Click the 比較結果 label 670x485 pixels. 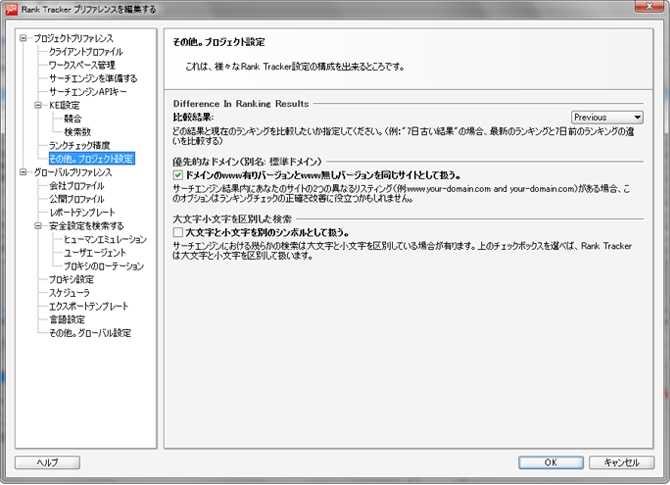point(193,117)
